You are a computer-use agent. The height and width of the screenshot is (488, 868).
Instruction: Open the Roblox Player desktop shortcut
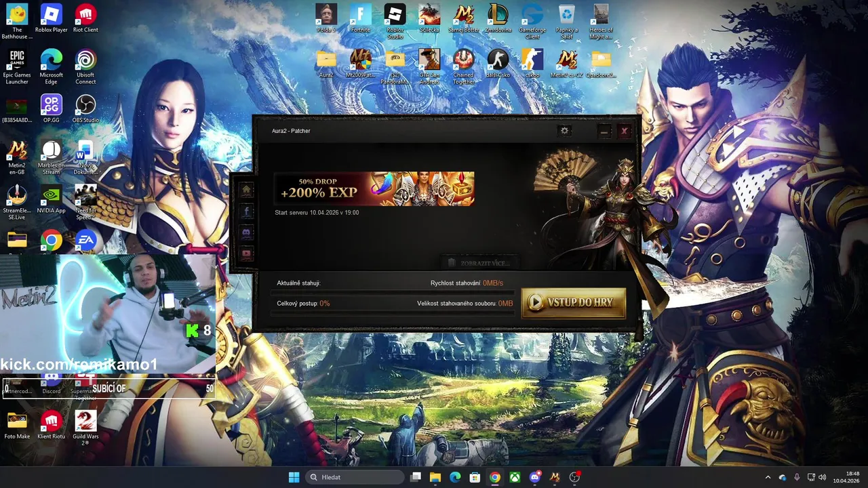click(x=52, y=18)
